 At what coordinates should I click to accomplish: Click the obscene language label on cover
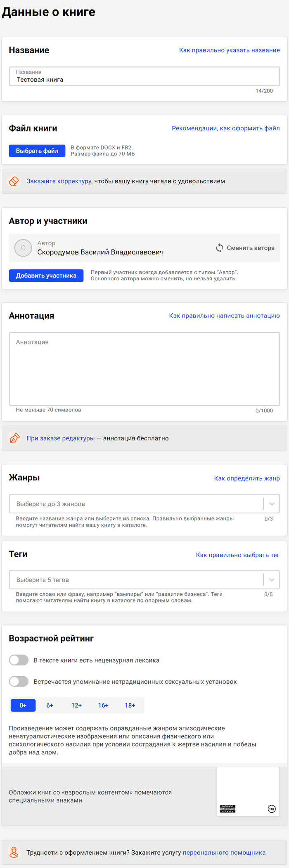(x=227, y=809)
